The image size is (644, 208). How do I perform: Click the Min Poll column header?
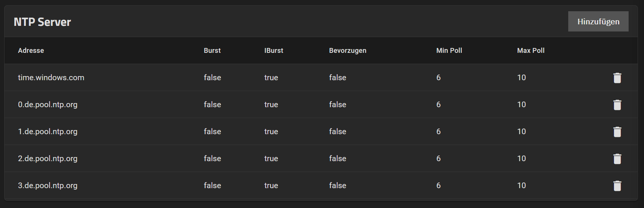[449, 51]
